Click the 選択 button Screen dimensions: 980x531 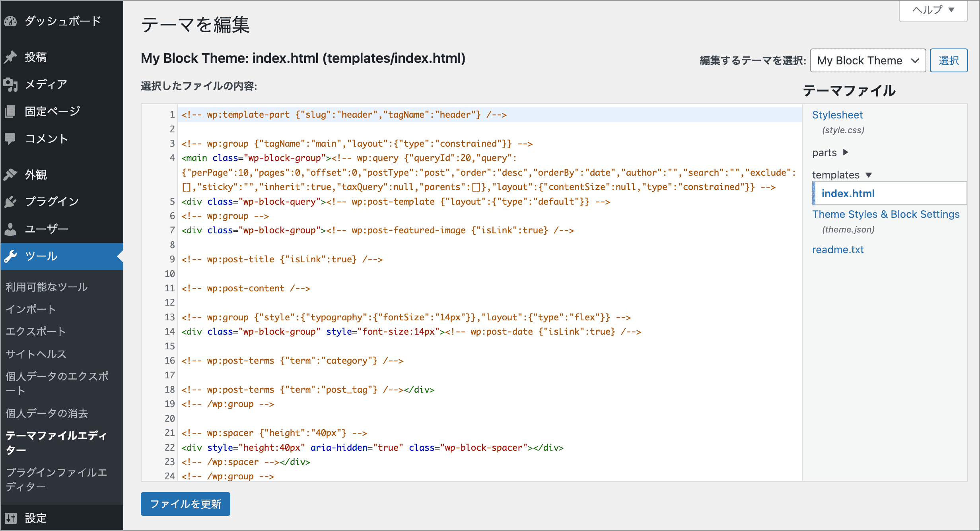click(949, 60)
